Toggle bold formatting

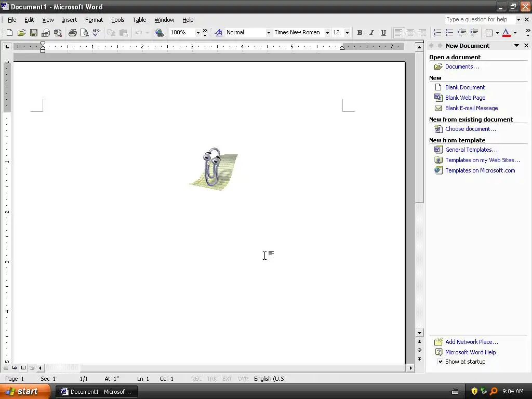click(360, 33)
